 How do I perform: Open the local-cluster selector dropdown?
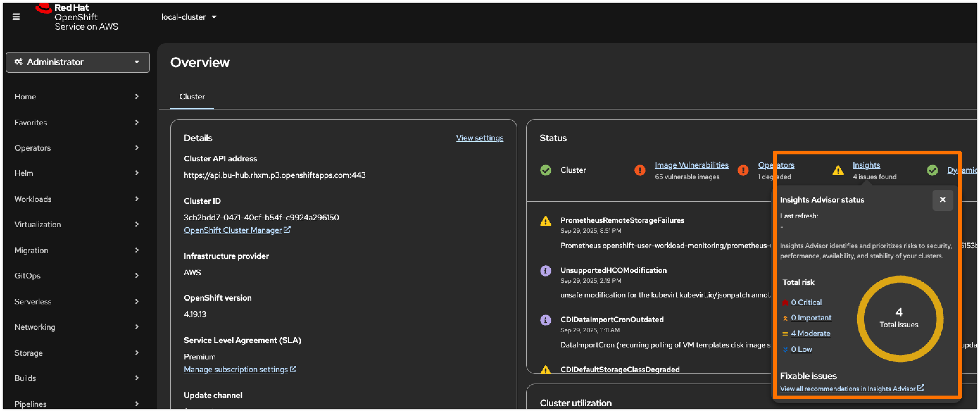click(189, 17)
